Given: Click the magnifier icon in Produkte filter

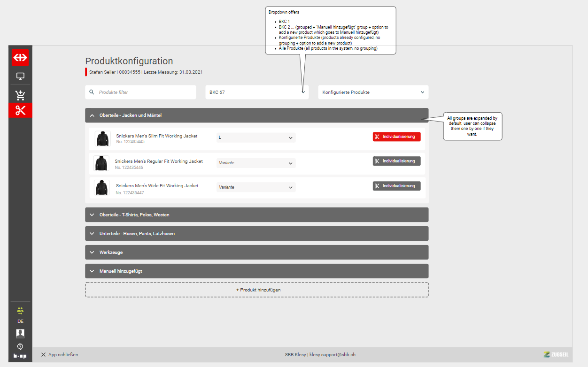Looking at the screenshot, I should [x=92, y=92].
